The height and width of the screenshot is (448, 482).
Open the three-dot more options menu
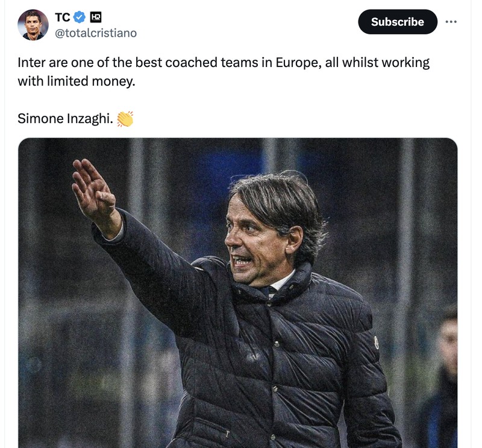452,22
